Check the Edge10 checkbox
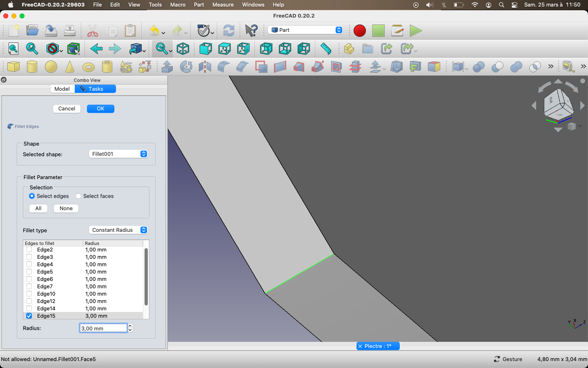This screenshot has height=368, width=588. (x=29, y=294)
